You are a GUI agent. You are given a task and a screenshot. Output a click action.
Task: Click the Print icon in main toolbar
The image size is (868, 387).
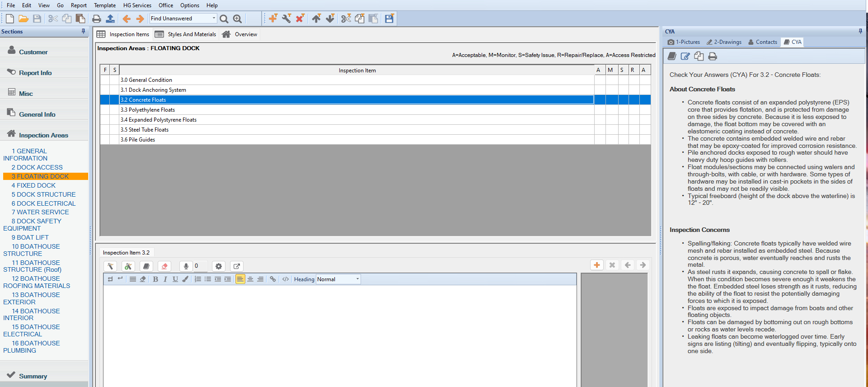(x=97, y=19)
